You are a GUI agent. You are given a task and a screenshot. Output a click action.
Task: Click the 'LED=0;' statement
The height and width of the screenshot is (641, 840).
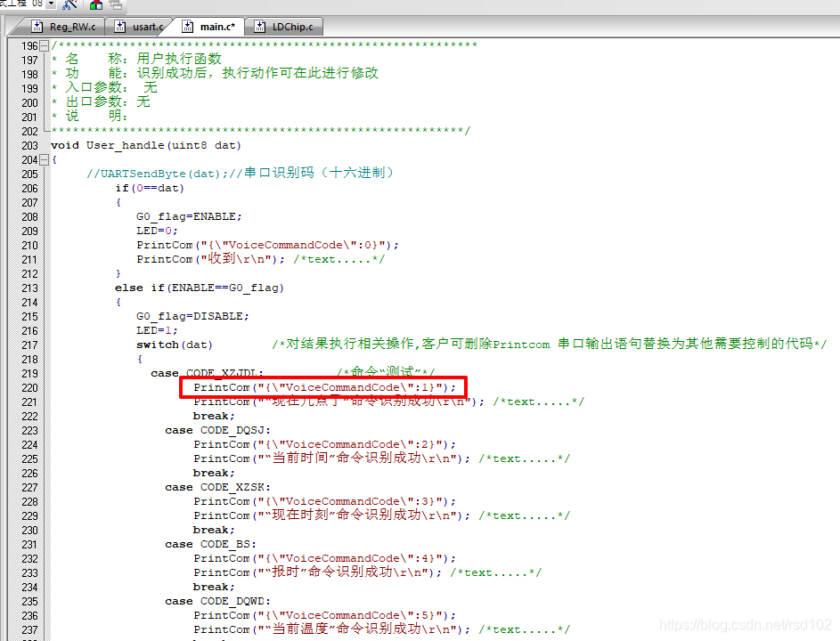pyautogui.click(x=157, y=231)
